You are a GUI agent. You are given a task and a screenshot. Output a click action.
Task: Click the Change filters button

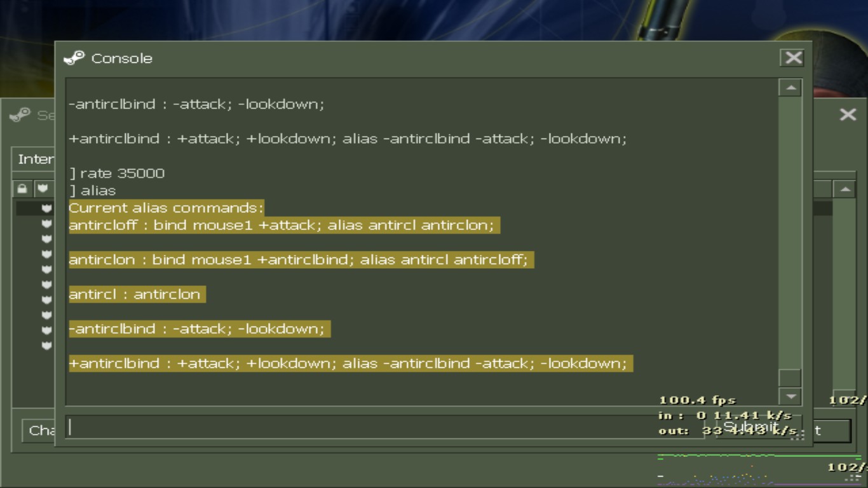(x=39, y=430)
